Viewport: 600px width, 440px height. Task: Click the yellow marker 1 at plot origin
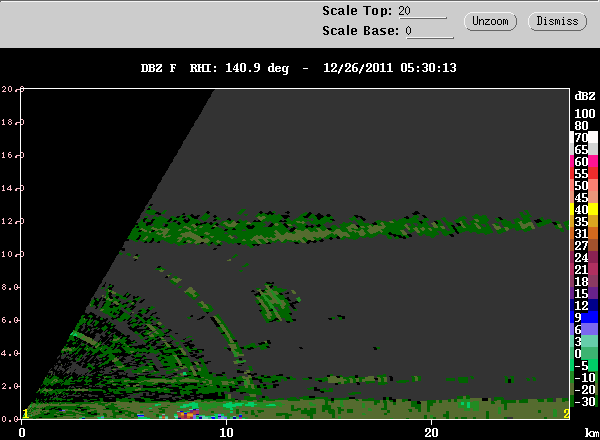click(25, 414)
